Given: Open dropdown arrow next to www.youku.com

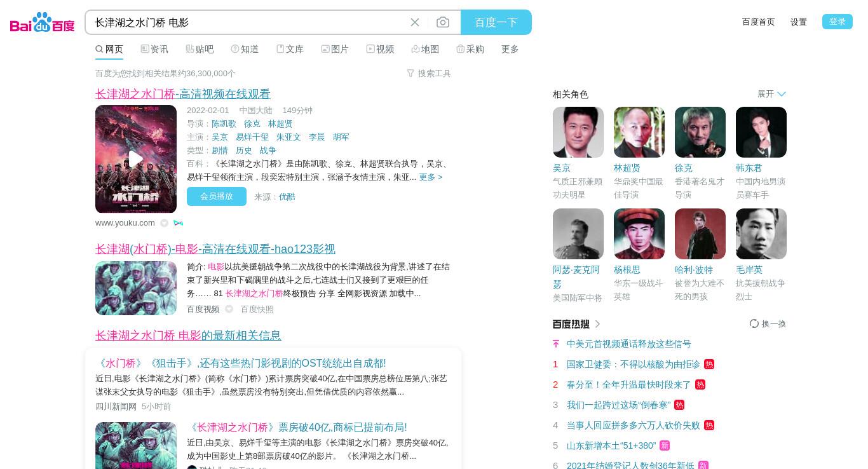Looking at the screenshot, I should coord(165,223).
